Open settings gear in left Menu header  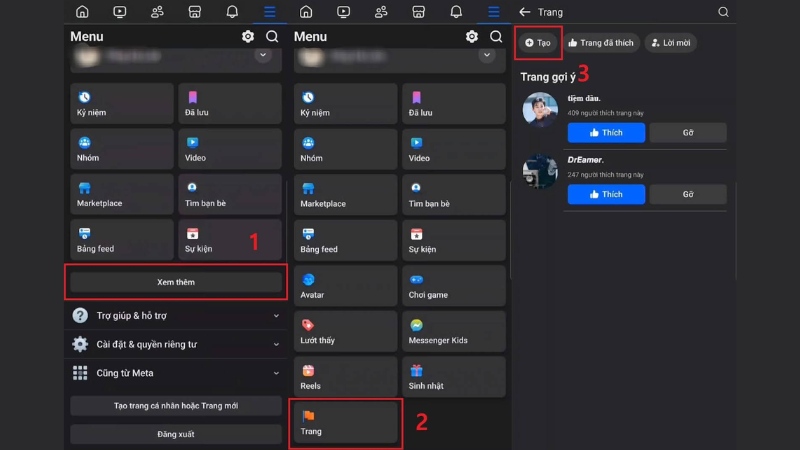coord(248,37)
